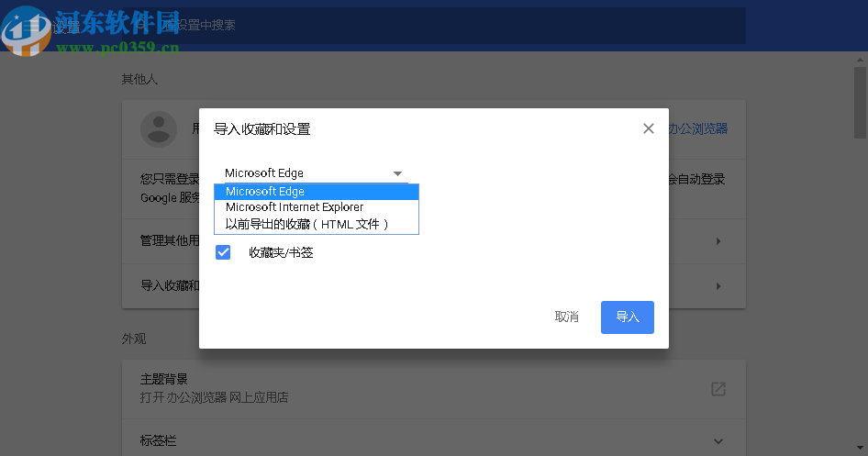
Task: Uncheck the 收藏夹/书签 checkbox
Action: pos(223,252)
